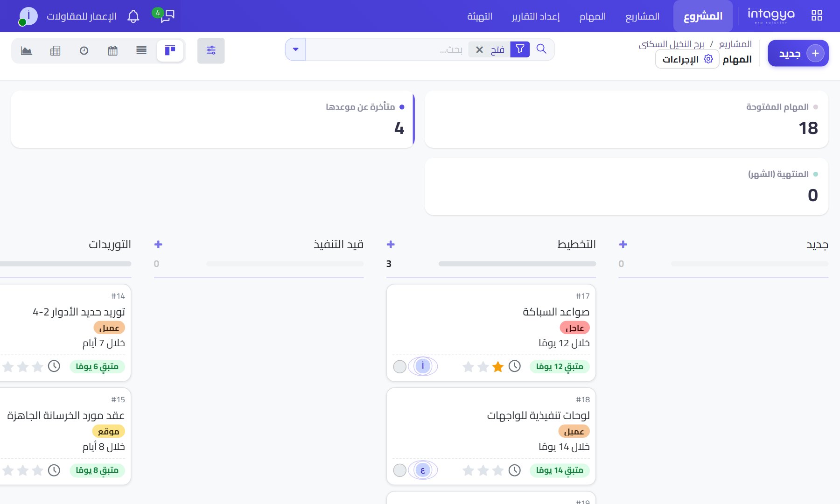Set gold star priority on صواعد السباكة
The width and height of the screenshot is (840, 504).
(x=498, y=367)
